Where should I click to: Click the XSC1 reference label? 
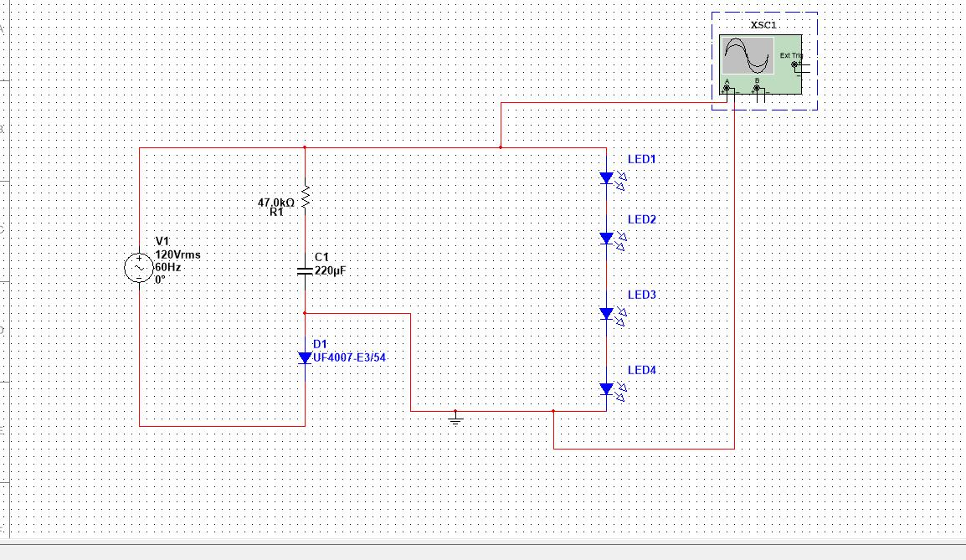pyautogui.click(x=763, y=25)
